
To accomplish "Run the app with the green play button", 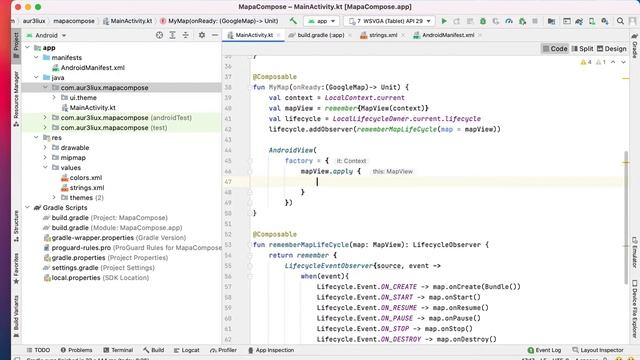I will 444,21.
